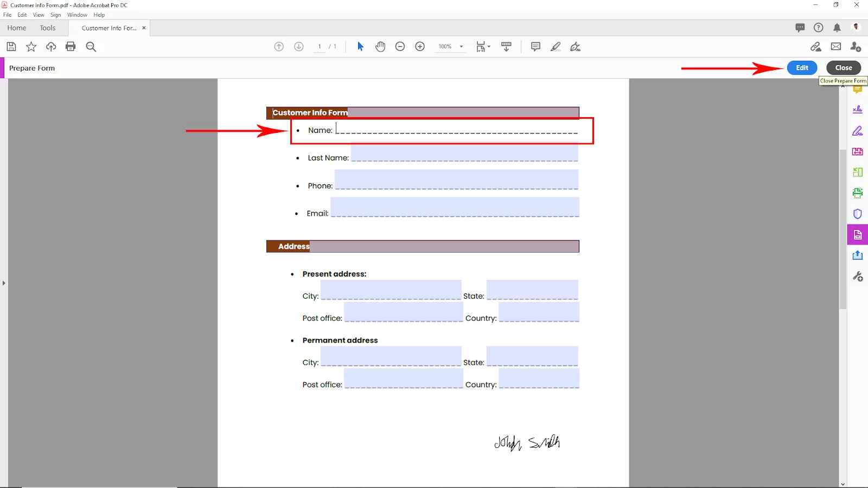Open the Window menu
The height and width of the screenshot is (488, 868).
(x=77, y=15)
